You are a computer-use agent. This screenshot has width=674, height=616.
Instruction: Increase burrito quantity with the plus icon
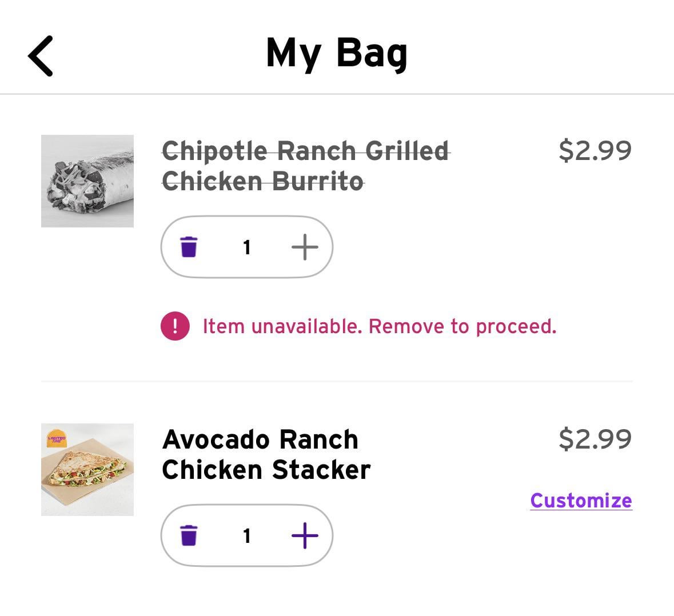[305, 247]
